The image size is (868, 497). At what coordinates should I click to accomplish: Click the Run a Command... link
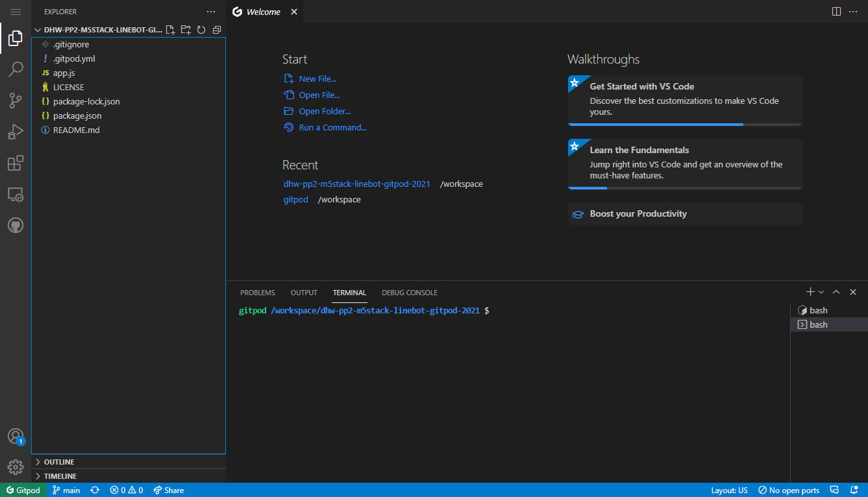(x=332, y=127)
